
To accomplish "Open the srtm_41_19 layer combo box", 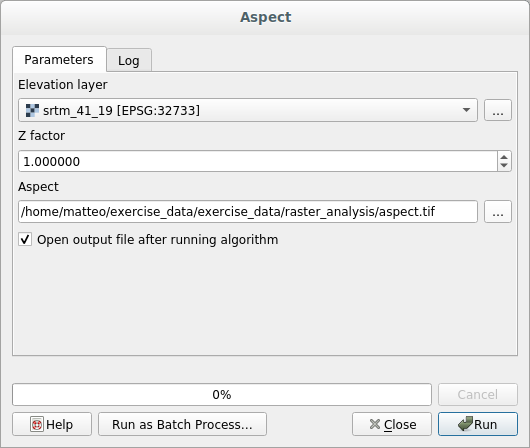I will pyautogui.click(x=248, y=110).
